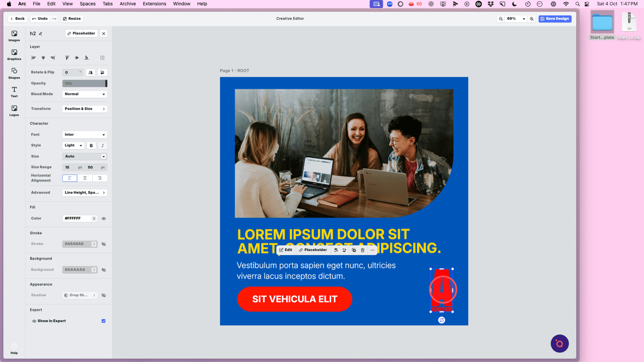This screenshot has width=644, height=362.
Task: Expand Advanced Line Height and Spacing options
Action: tap(85, 193)
